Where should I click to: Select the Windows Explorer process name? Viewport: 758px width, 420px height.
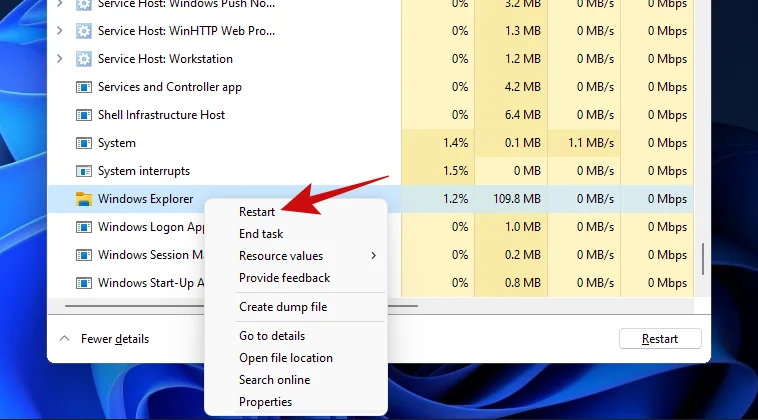click(x=146, y=199)
